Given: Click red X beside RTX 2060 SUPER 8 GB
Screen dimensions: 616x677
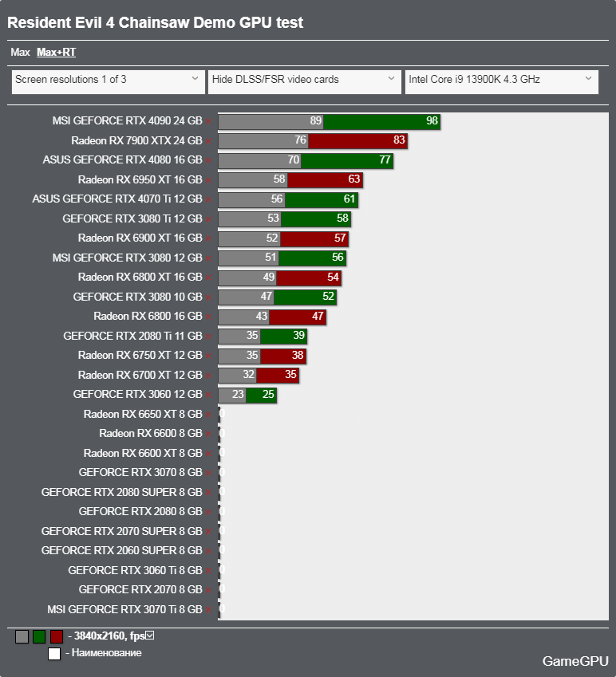Looking at the screenshot, I should click(208, 551).
